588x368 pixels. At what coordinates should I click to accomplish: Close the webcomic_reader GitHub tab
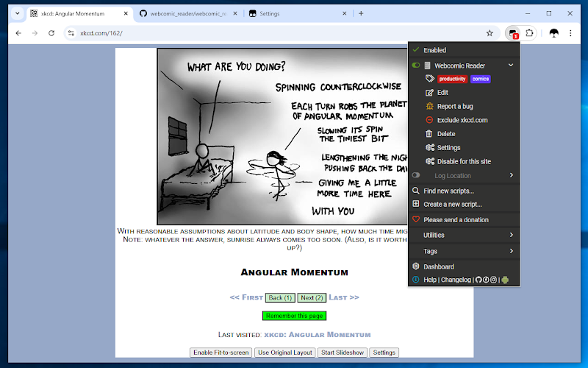235,13
